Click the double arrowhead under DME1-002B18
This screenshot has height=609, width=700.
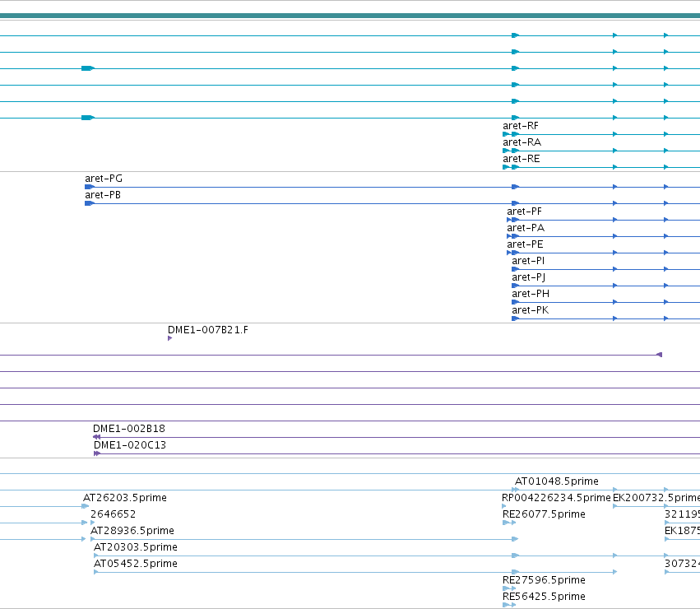pos(96,437)
